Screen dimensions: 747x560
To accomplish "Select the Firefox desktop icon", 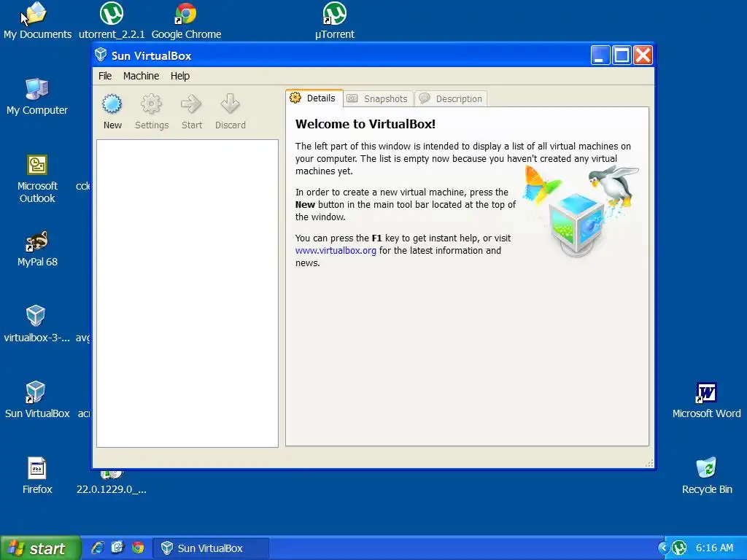I will (37, 475).
